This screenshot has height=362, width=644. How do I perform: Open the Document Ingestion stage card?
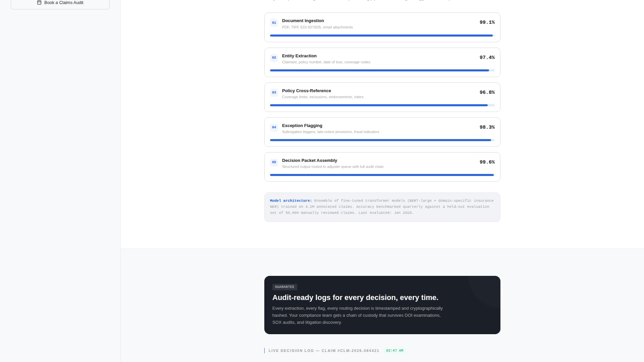[382, 27]
